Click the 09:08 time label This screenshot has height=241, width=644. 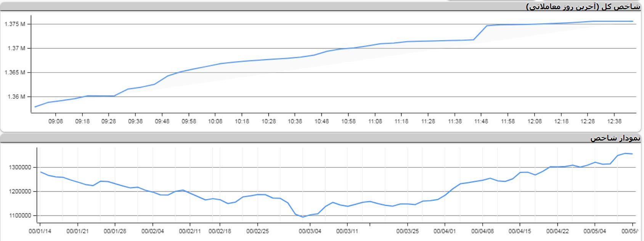pos(56,121)
